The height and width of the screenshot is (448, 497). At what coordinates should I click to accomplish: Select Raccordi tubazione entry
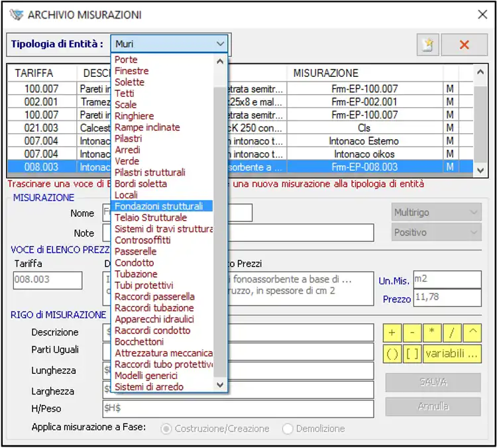coord(162,308)
